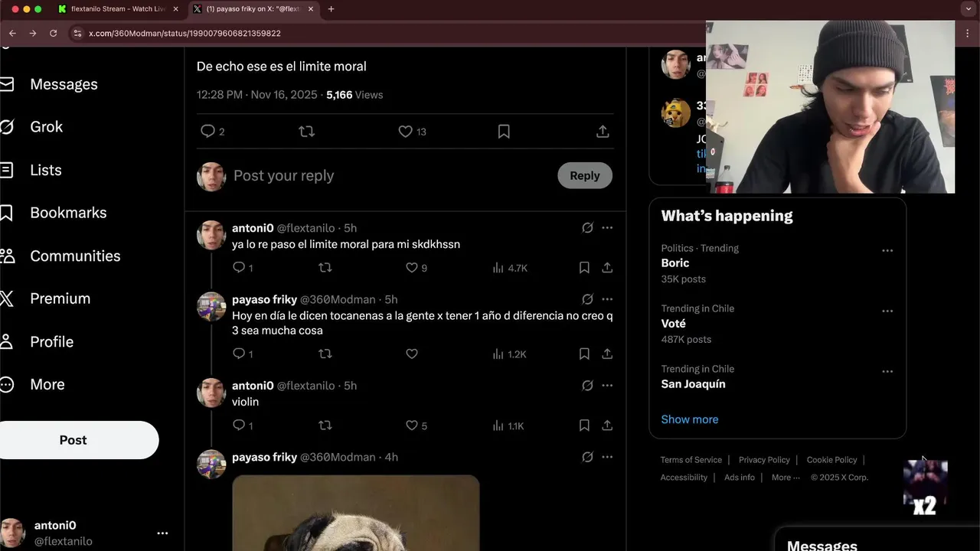Repost the 'Hoy en día' reply
The image size is (980, 551).
tap(325, 354)
